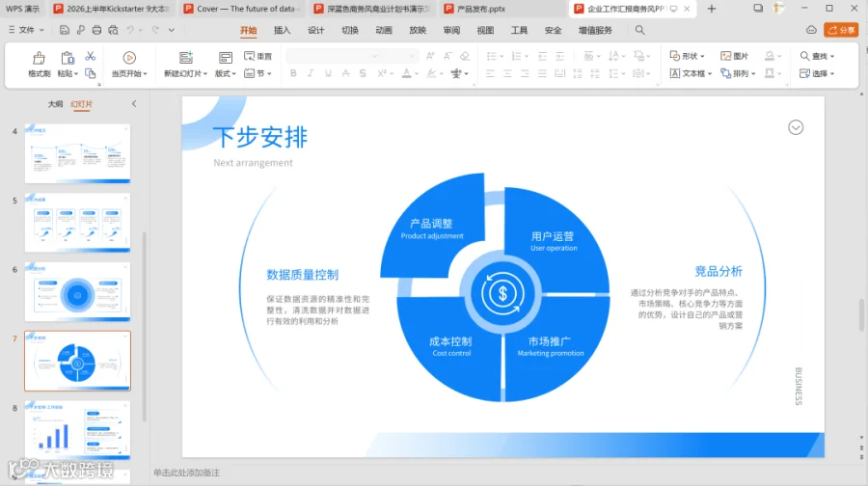
Task: Expand the File (文件) menu dropdown
Action: click(26, 30)
